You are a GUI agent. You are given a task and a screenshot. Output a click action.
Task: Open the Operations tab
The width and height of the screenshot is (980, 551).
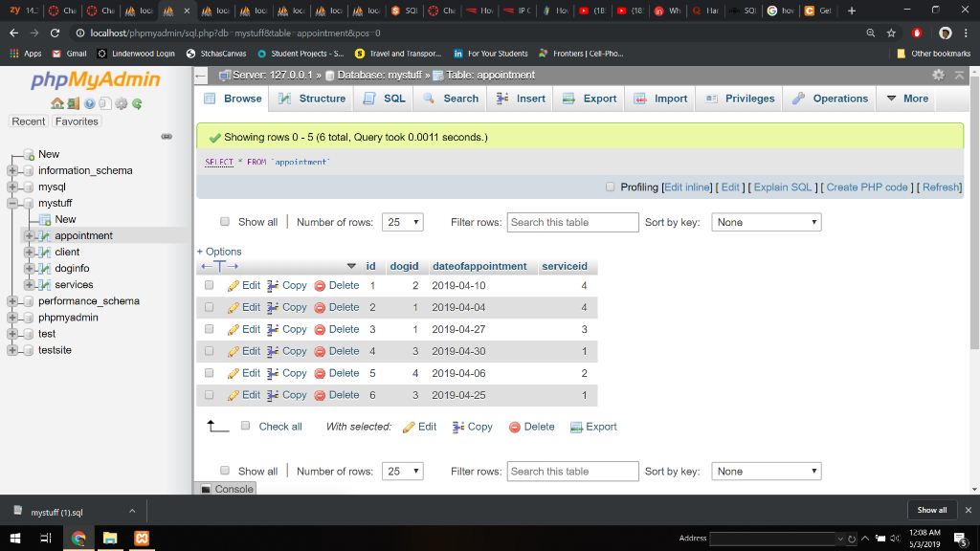[x=830, y=99]
